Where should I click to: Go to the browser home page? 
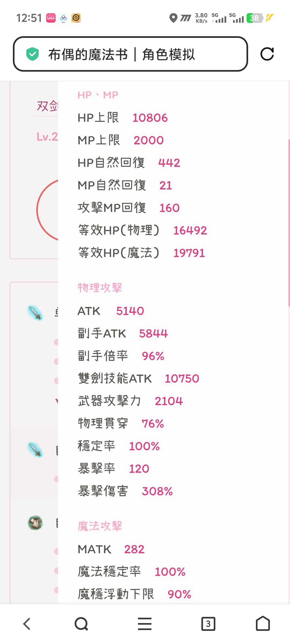click(x=263, y=623)
